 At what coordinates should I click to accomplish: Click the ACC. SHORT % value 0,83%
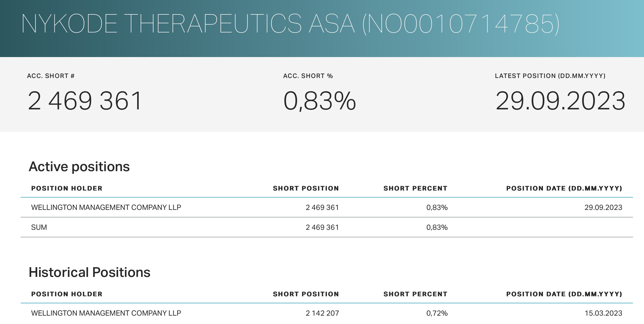pos(320,101)
